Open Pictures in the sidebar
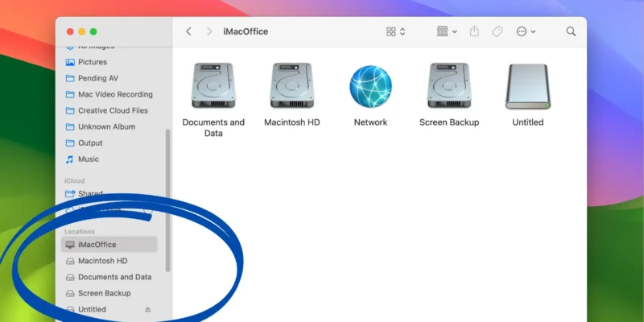The height and width of the screenshot is (322, 644). [x=111, y=62]
